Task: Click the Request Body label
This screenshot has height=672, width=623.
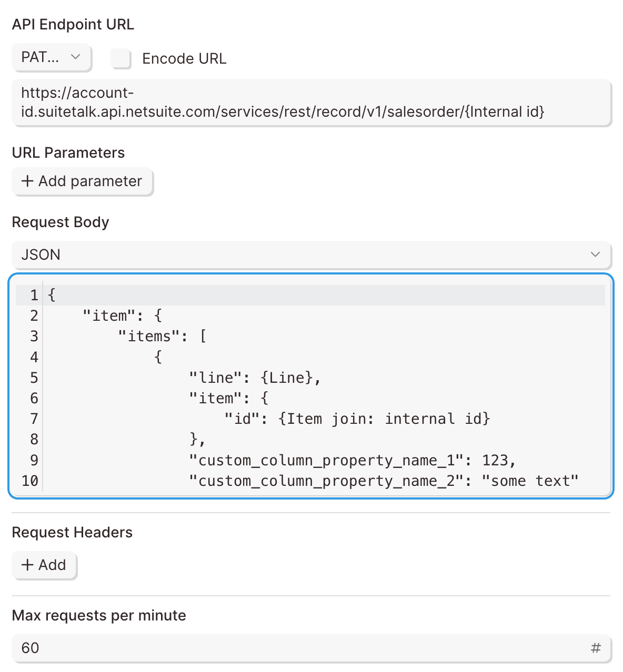Action: pos(61,222)
